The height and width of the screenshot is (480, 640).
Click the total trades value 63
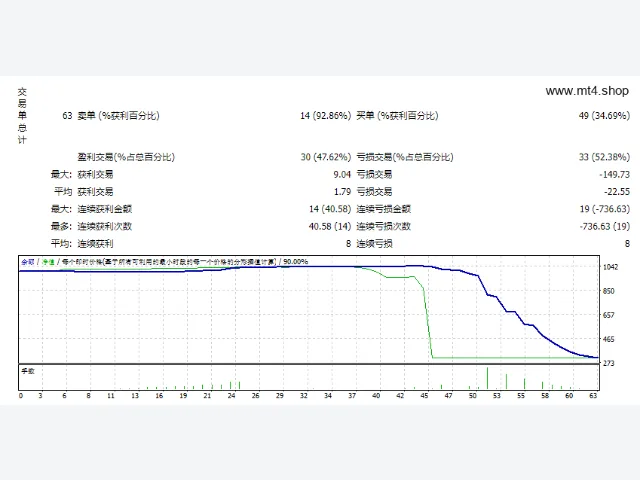(x=67, y=116)
